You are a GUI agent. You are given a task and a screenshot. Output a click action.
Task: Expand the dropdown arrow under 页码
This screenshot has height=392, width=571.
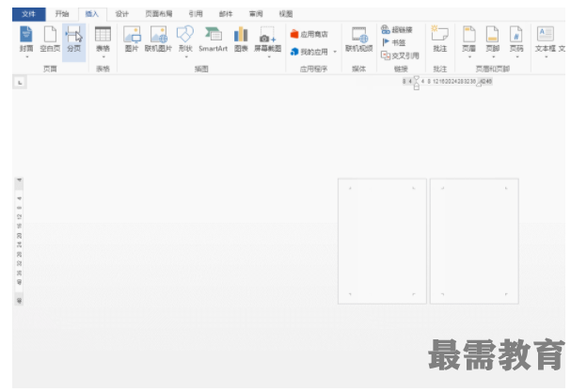click(517, 57)
